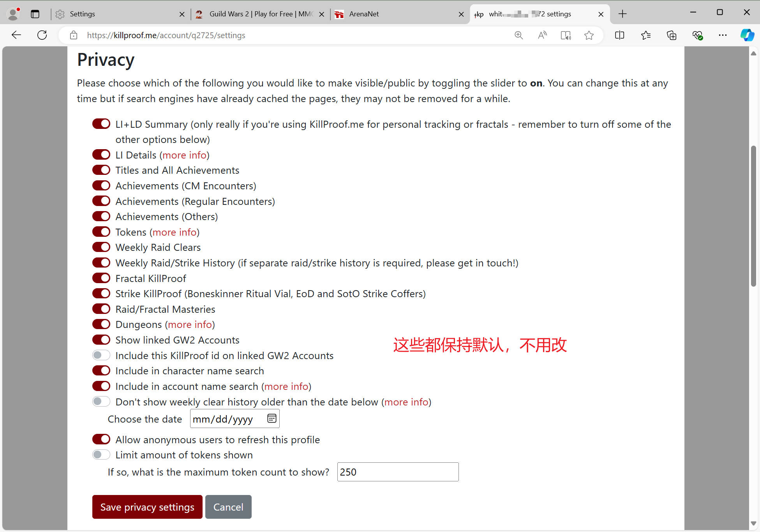Open the browser profile avatar
Screen dimensions: 760x532
click(x=14, y=14)
